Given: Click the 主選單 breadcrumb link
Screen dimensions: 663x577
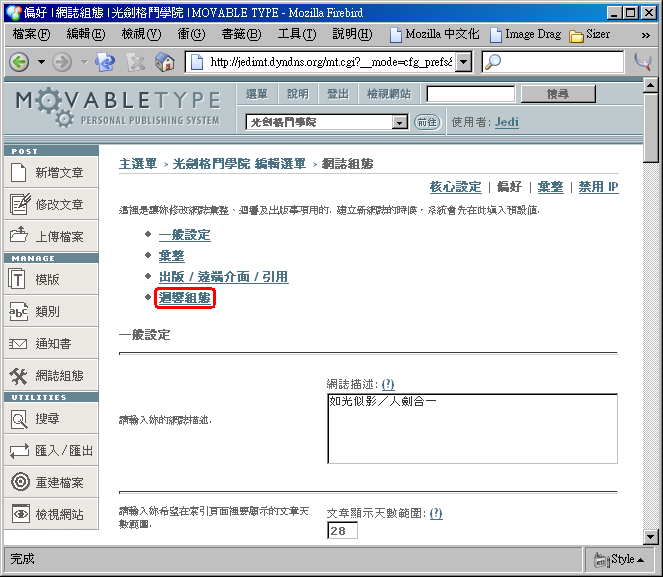Looking at the screenshot, I should point(138,164).
